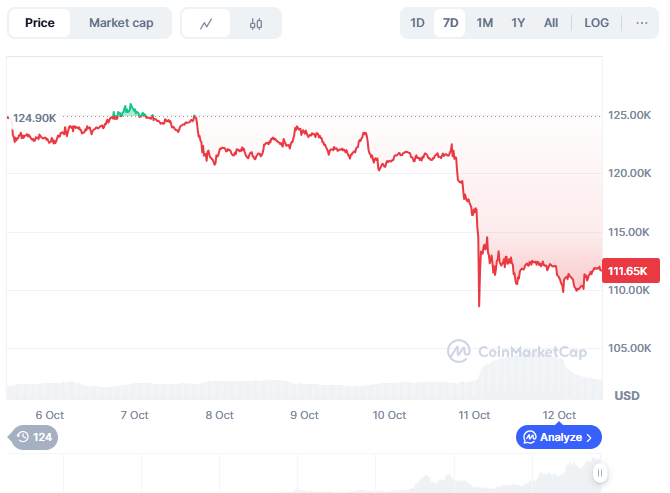Image resolution: width=670 pixels, height=493 pixels.
Task: Show All time price history
Action: coord(551,23)
